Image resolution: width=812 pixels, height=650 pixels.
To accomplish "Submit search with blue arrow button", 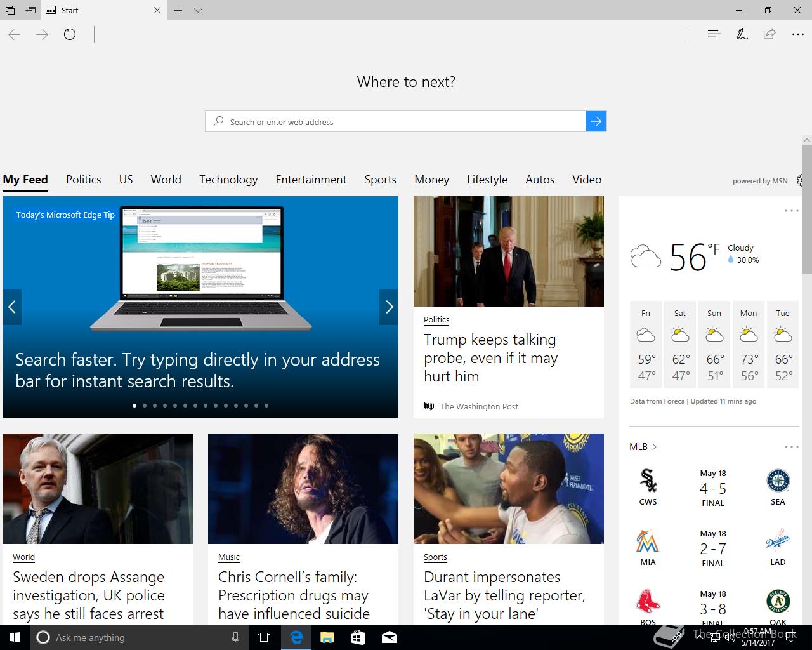I will (x=596, y=121).
